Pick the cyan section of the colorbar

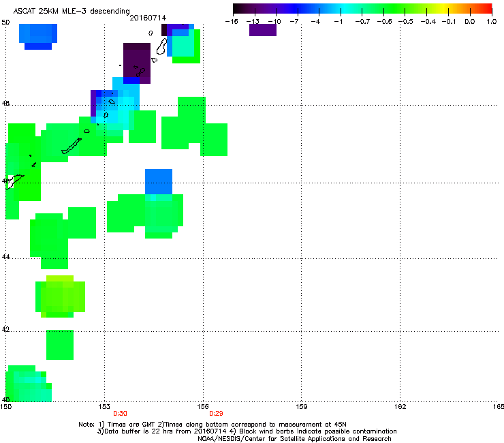345,8
